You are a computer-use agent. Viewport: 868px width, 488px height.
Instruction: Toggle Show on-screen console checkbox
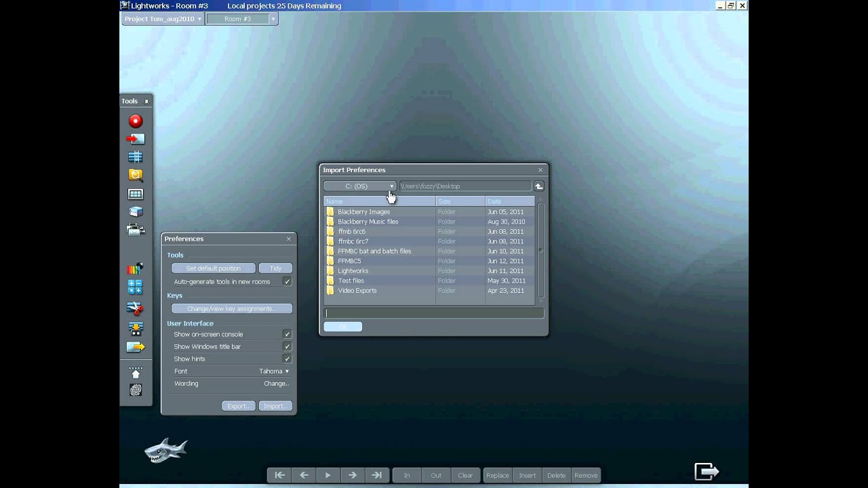coord(288,334)
